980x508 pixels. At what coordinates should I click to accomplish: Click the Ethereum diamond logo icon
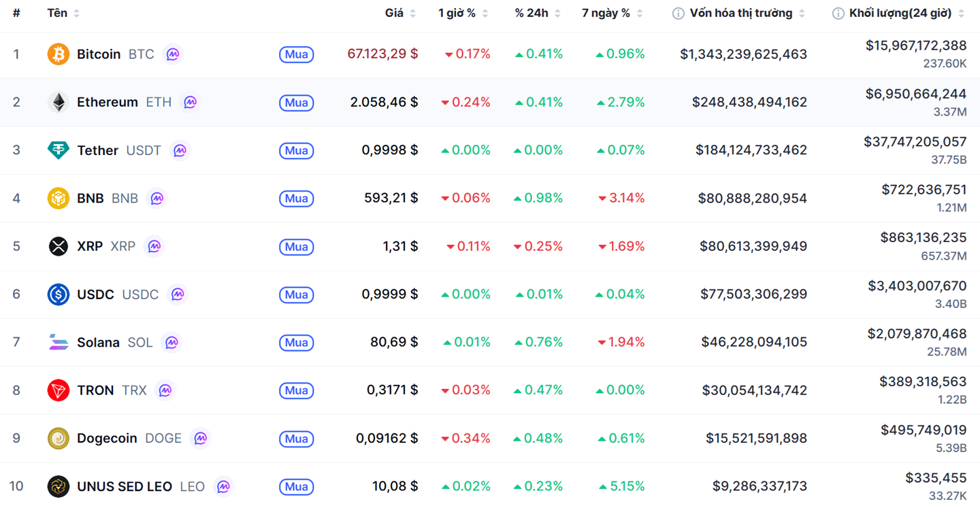pos(58,102)
